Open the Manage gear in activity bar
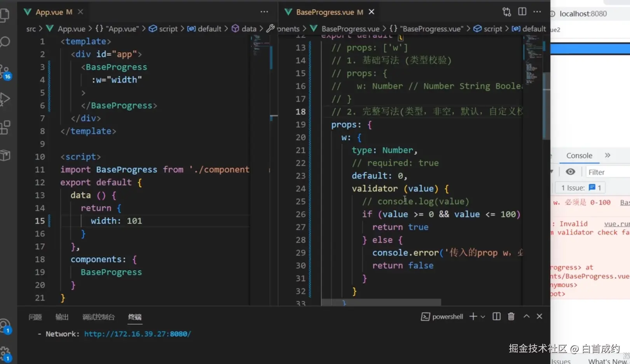Viewport: 630px width, 364px height. pos(5,354)
